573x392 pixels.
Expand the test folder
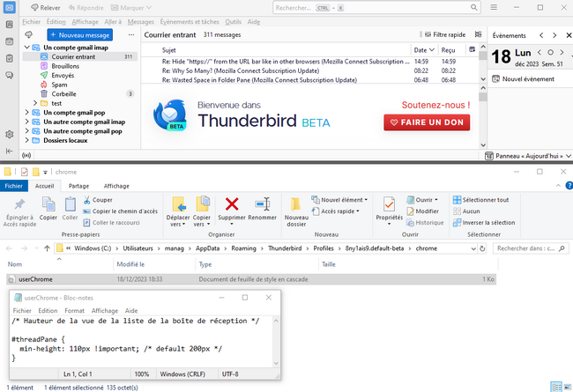point(35,103)
